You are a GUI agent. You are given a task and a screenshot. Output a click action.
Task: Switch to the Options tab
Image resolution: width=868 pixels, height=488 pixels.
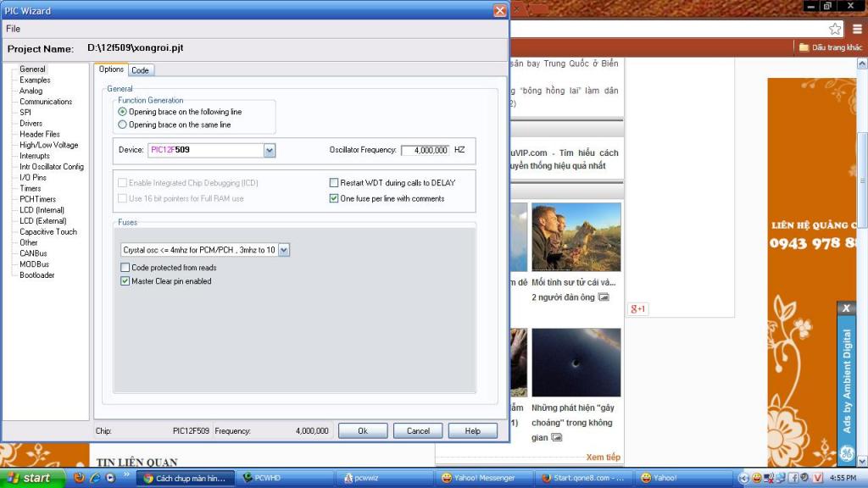point(111,69)
